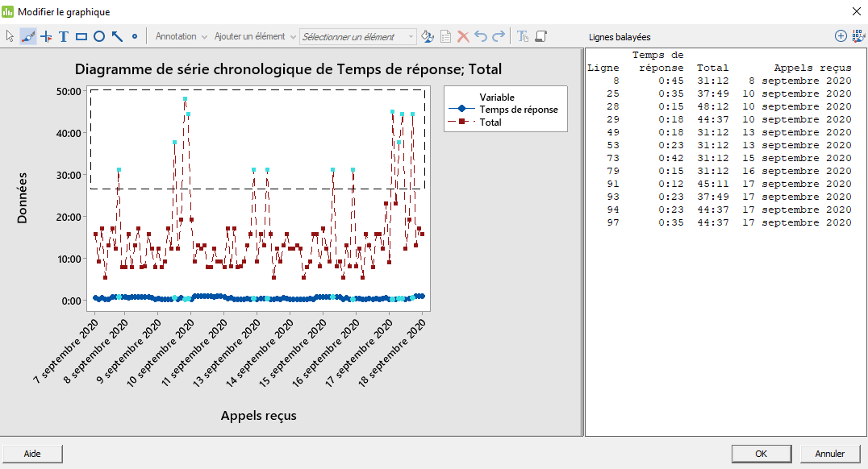Click the brushed grid icon
The height and width of the screenshot is (469, 868).
pos(858,36)
